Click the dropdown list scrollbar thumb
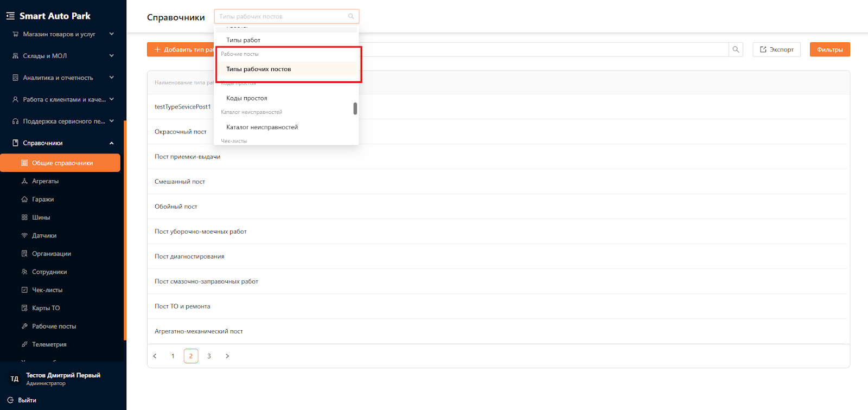868x410 pixels. click(355, 108)
